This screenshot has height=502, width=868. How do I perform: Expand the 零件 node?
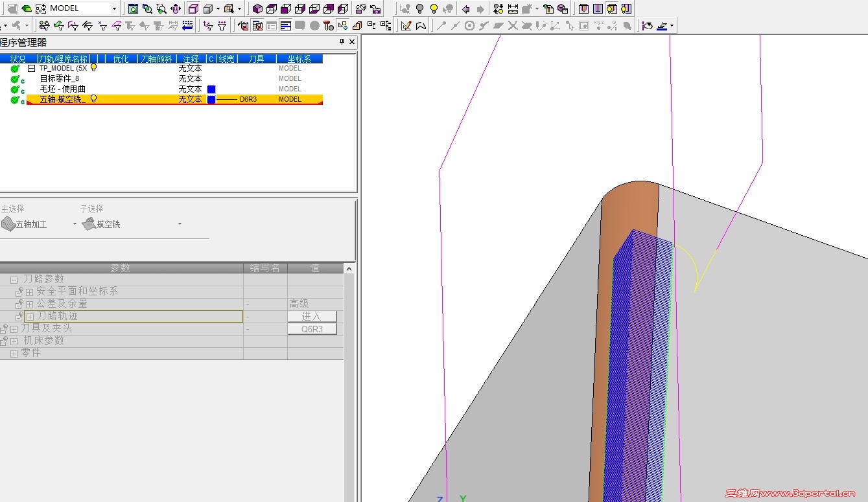[x=14, y=354]
